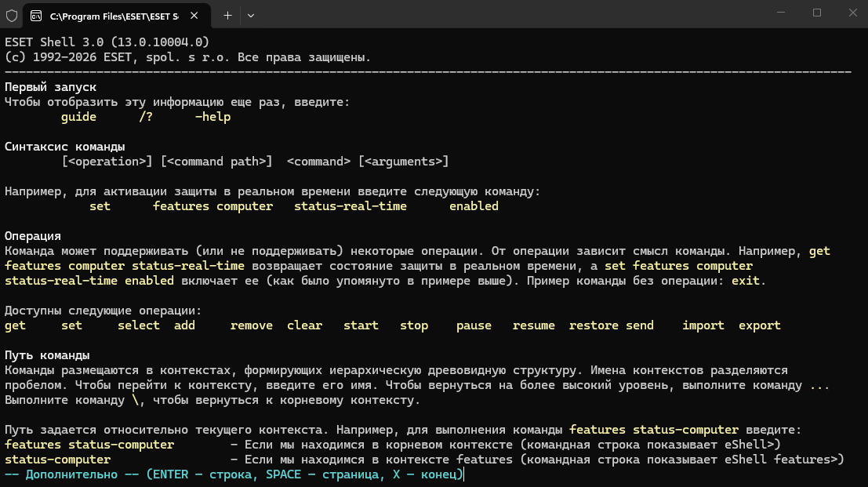Click the "select" operation keyword
The width and height of the screenshot is (868, 487).
coord(138,325)
